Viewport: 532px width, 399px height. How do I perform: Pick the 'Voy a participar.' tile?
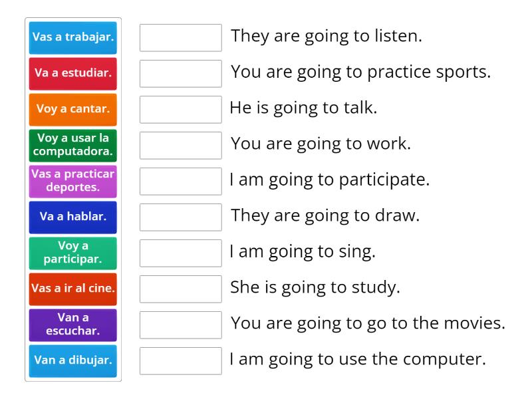(73, 253)
